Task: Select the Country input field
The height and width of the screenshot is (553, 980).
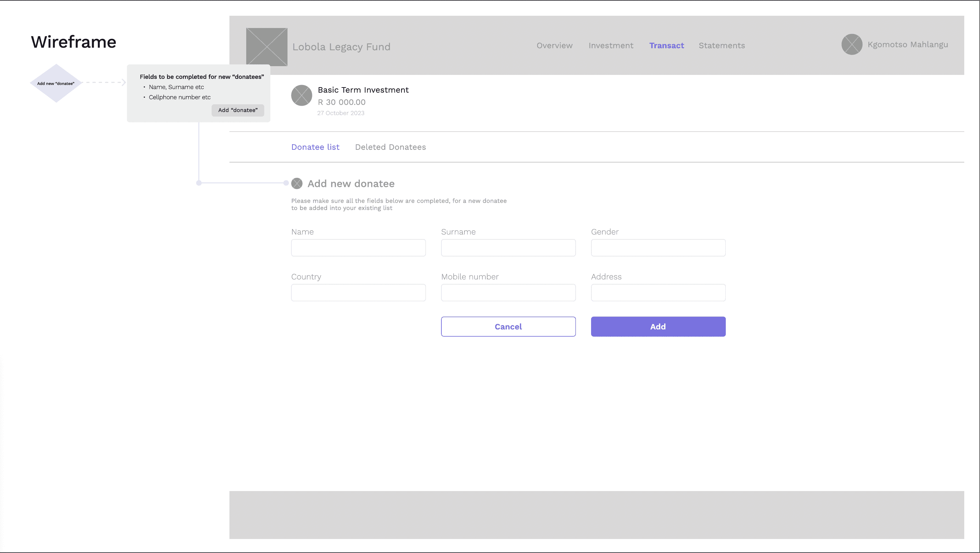Action: tap(358, 293)
